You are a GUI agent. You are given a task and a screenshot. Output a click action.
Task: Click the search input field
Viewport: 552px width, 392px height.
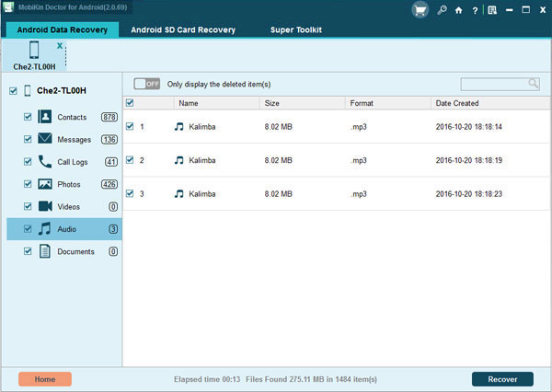(494, 84)
